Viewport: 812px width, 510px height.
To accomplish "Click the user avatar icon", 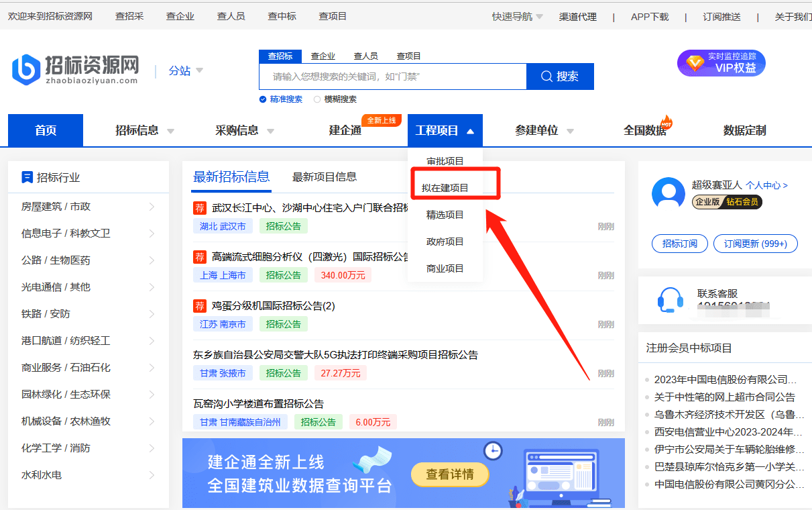I will pyautogui.click(x=668, y=194).
